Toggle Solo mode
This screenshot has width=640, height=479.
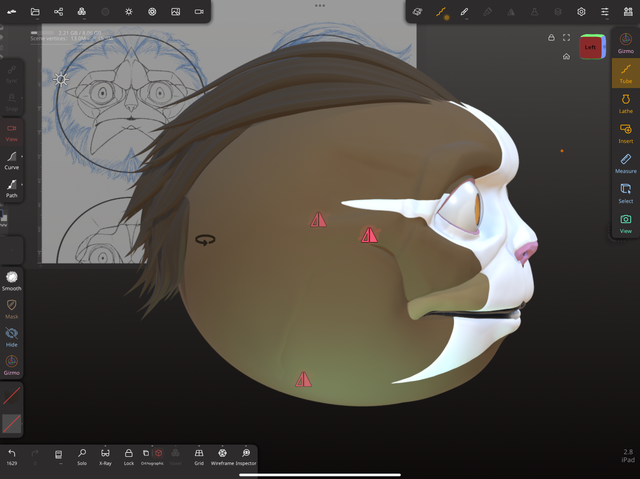tap(82, 456)
